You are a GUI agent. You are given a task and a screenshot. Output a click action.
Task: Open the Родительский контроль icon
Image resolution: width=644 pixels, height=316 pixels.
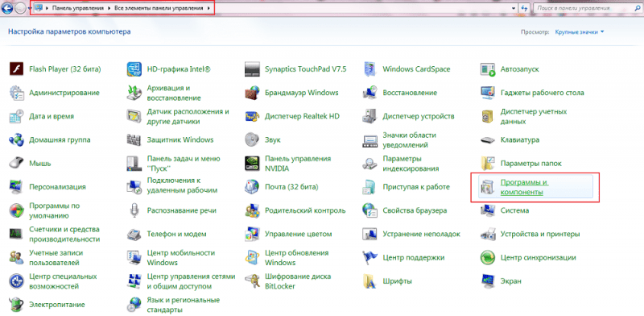coord(252,210)
